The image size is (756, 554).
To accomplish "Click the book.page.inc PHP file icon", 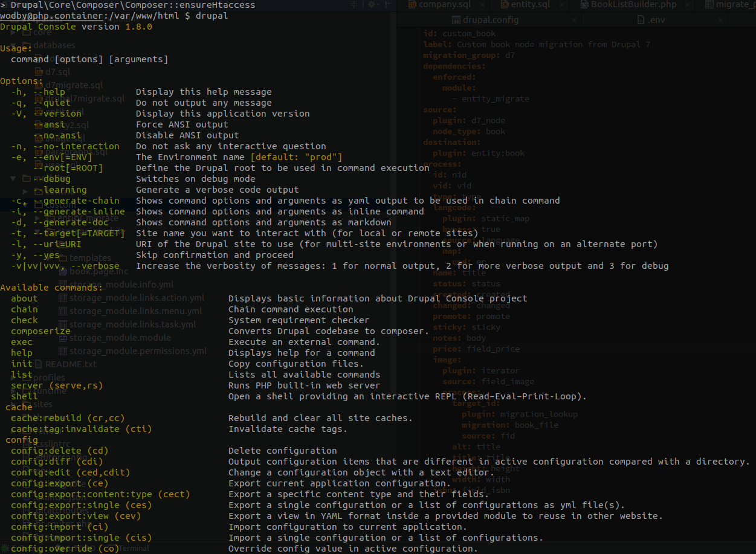I will click(x=63, y=271).
